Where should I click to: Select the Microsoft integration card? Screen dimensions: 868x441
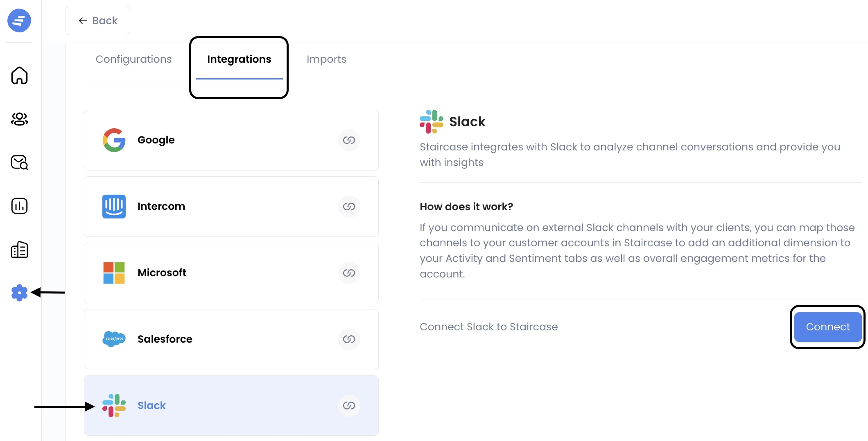pos(231,273)
